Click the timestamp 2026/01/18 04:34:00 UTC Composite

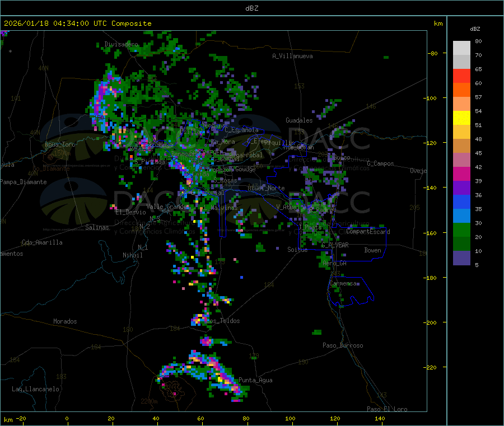pyautogui.click(x=77, y=24)
